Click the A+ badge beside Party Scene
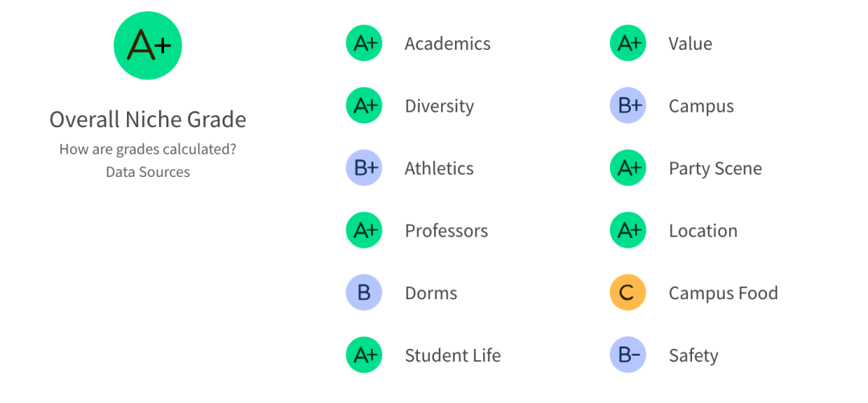 (x=628, y=168)
